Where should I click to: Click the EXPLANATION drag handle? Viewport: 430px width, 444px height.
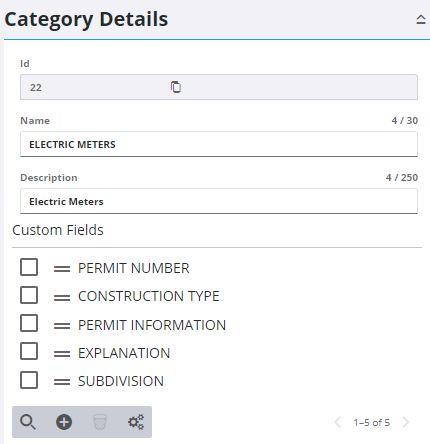pos(62,354)
